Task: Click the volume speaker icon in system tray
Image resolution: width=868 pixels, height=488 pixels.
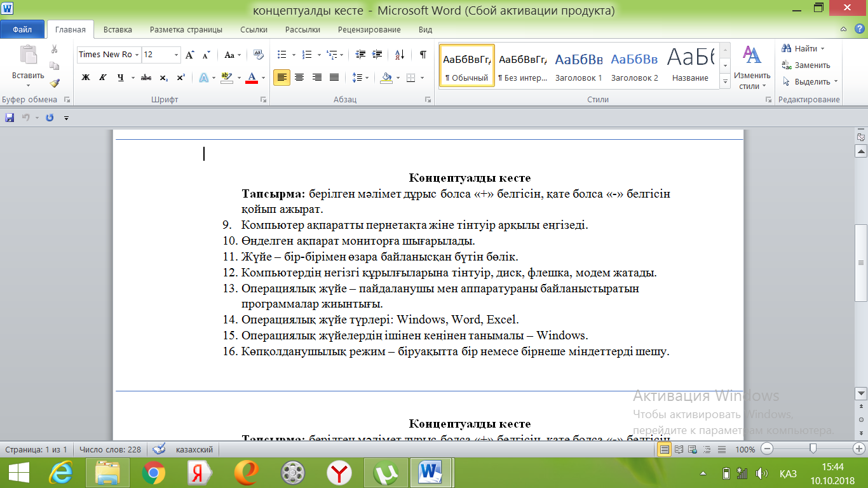Action: [761, 473]
